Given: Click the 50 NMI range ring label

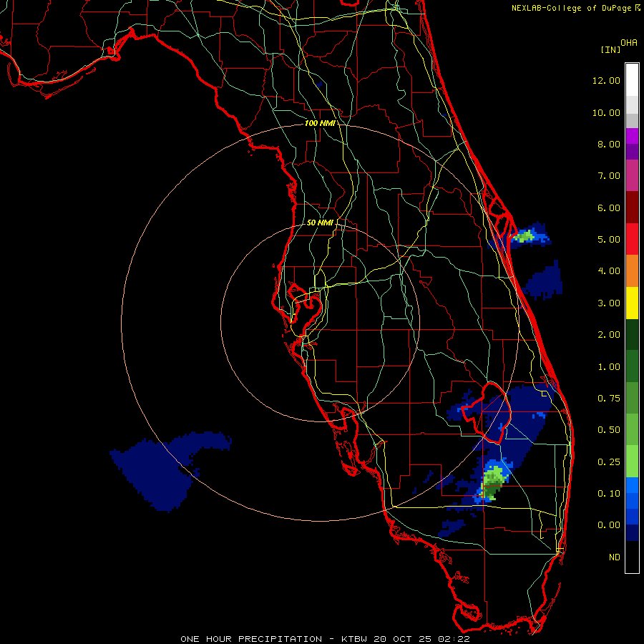Looking at the screenshot, I should [320, 223].
